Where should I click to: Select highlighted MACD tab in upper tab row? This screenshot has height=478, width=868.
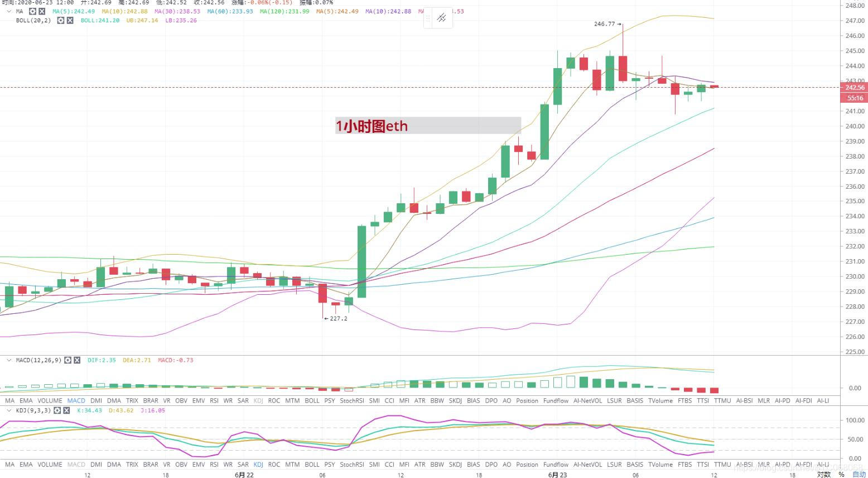tap(76, 400)
